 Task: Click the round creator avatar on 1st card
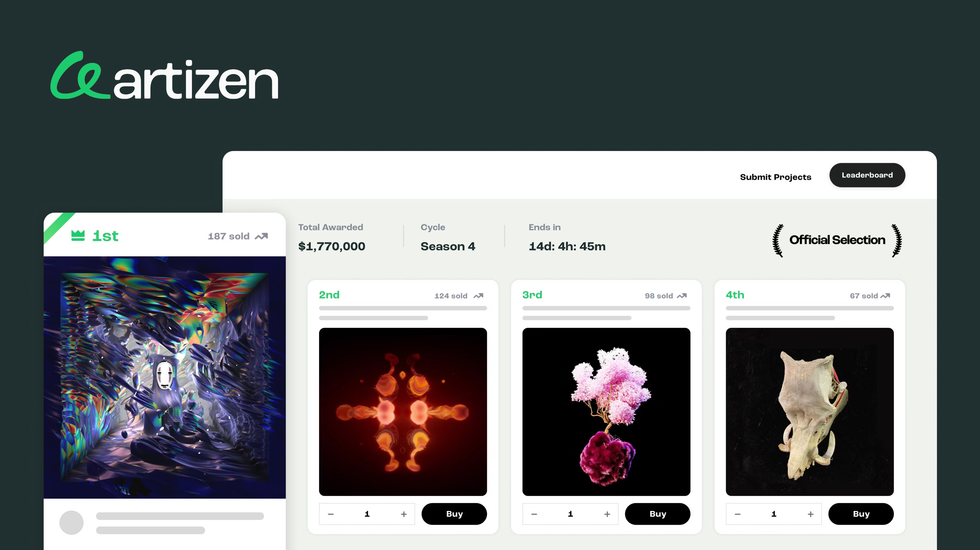point(71,523)
